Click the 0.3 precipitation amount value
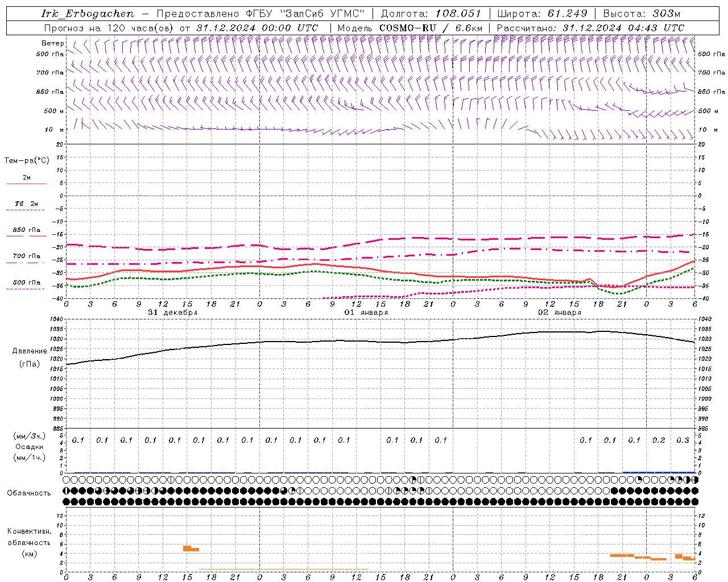Viewport: 728px width, 582px height. (x=682, y=440)
